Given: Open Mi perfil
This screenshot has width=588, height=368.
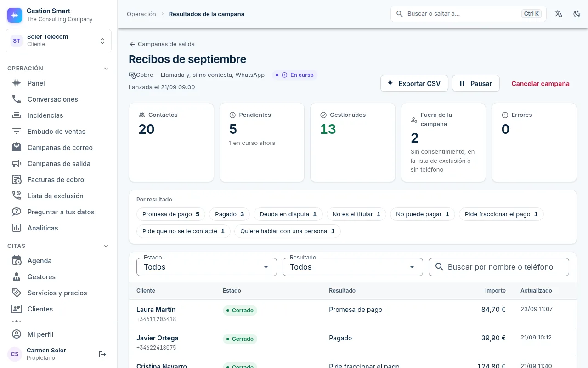Looking at the screenshot, I should click(x=58, y=334).
